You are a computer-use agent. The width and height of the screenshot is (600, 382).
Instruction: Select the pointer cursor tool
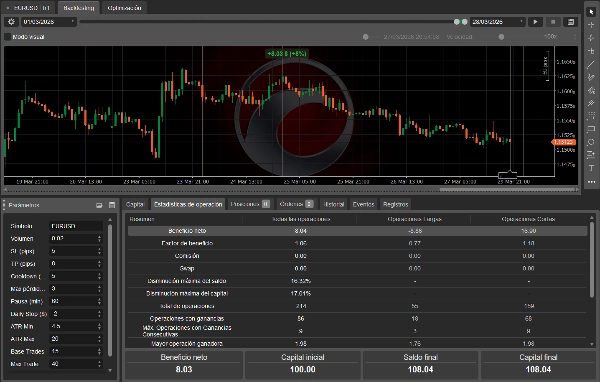(x=591, y=11)
